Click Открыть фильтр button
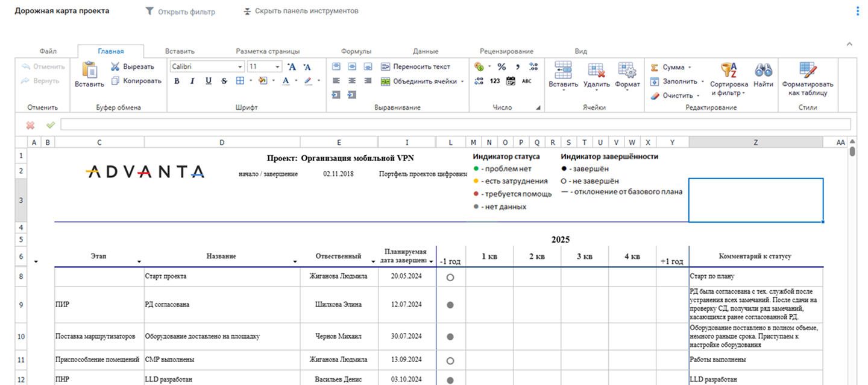The height and width of the screenshot is (385, 868). [x=180, y=11]
